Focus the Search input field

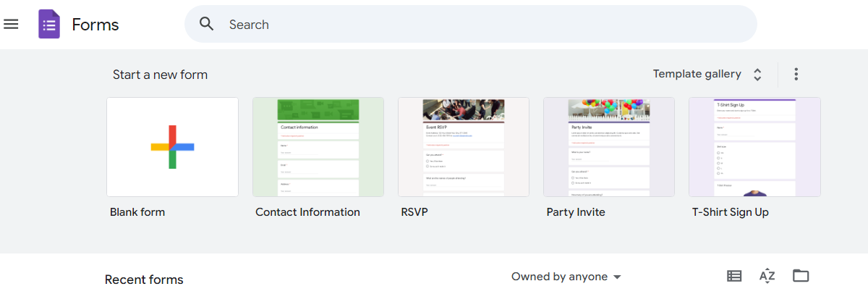(470, 25)
